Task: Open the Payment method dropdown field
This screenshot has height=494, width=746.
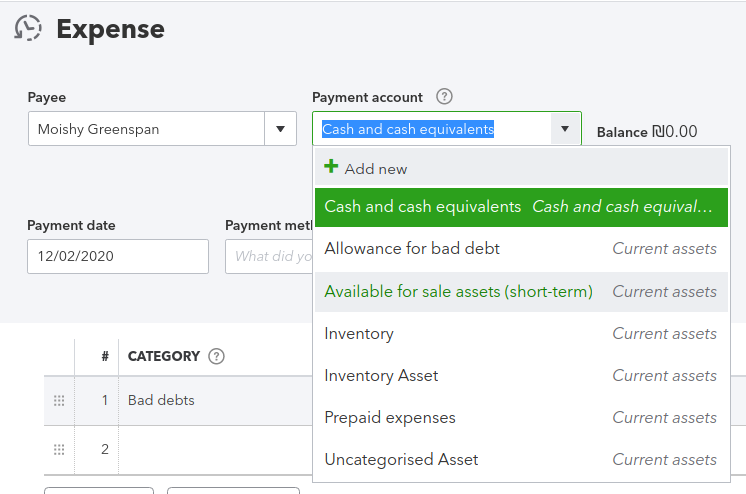Action: (x=268, y=256)
